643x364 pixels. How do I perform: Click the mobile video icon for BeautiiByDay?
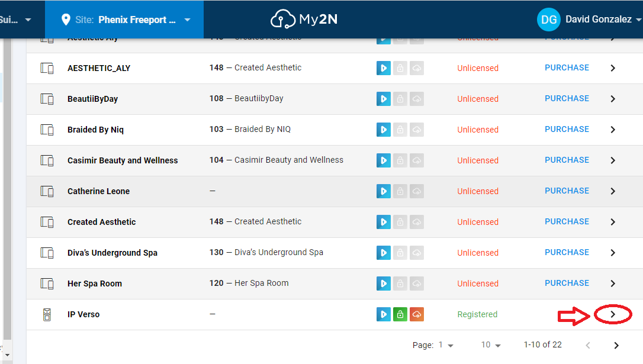tap(384, 99)
